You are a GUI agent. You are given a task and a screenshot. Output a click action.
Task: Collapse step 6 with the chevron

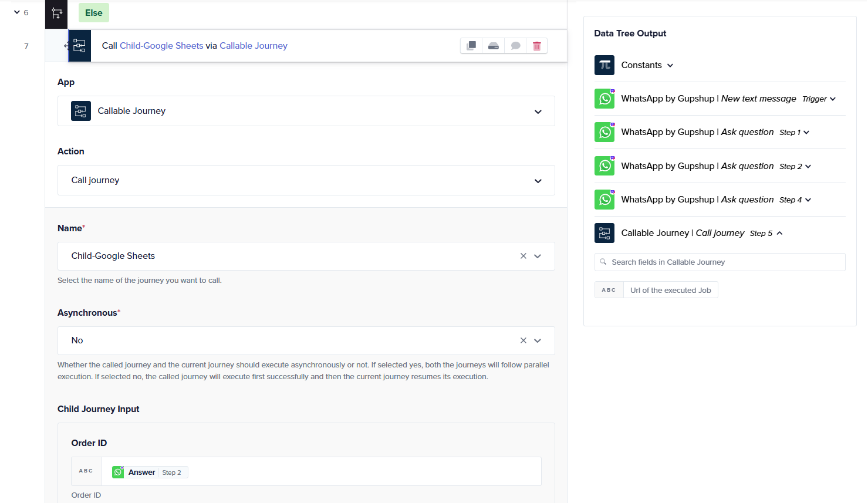point(17,12)
